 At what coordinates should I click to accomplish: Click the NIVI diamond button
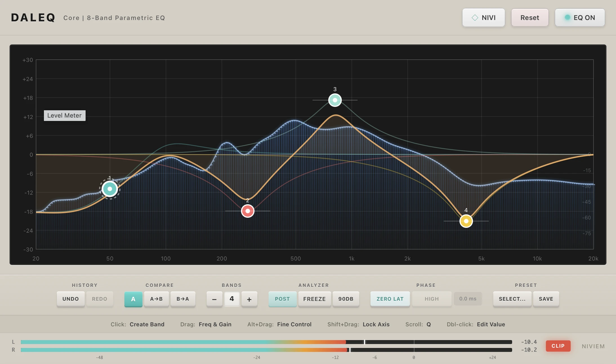484,18
